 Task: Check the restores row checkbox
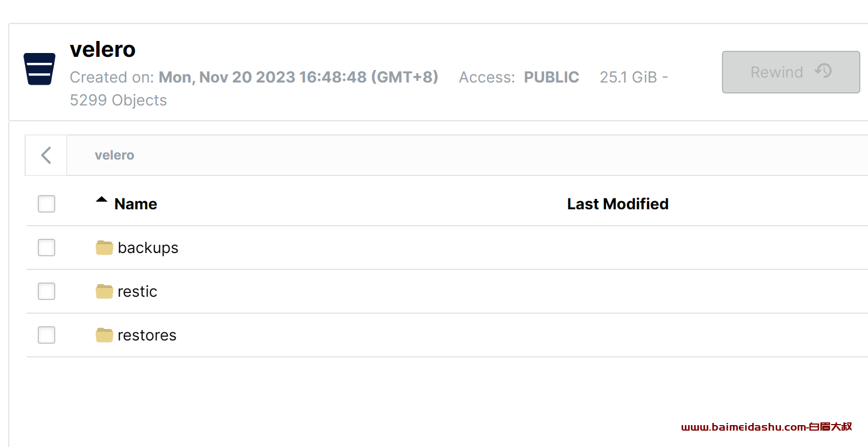[x=46, y=335]
